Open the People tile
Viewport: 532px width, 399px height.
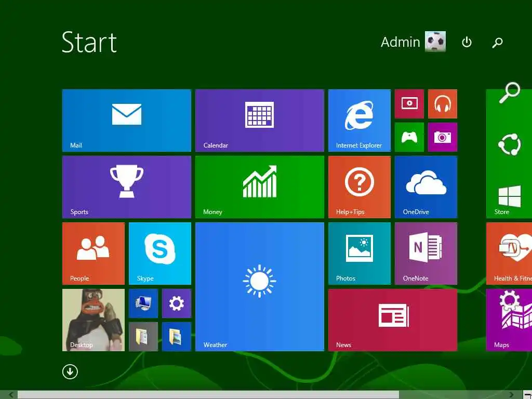pyautogui.click(x=94, y=254)
